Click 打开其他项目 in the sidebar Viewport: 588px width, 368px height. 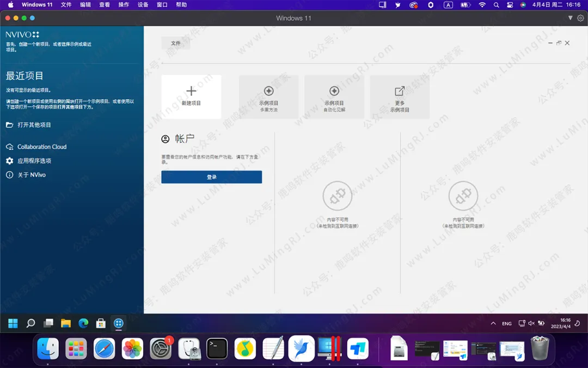[x=34, y=125]
